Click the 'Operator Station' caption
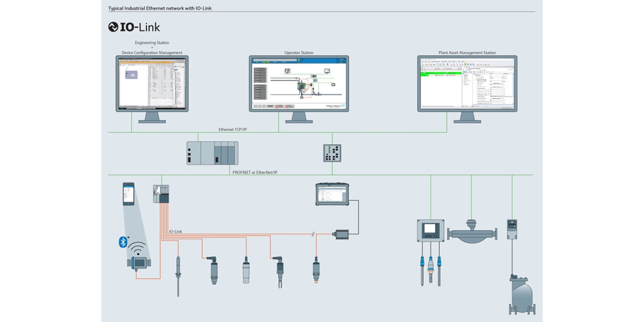 (299, 53)
